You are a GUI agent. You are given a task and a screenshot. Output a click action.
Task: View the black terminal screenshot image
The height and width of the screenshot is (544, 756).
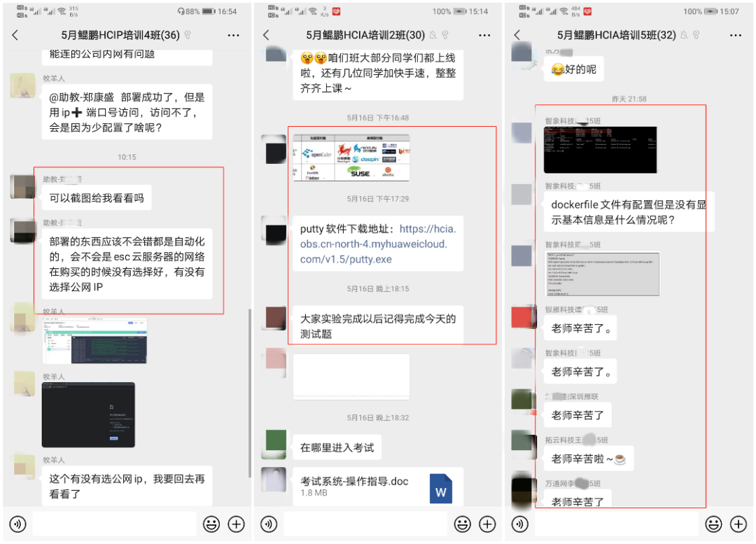pos(600,150)
